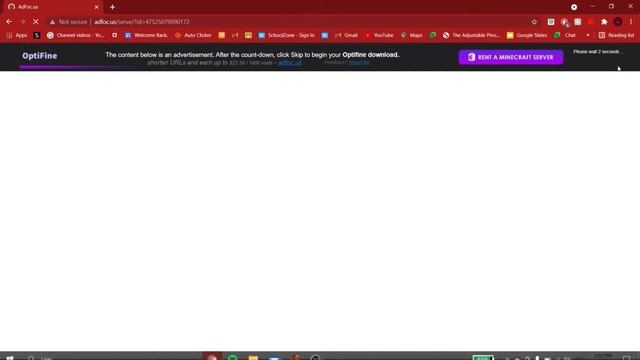Open the blue bookmark icon before Gmail

[324, 36]
